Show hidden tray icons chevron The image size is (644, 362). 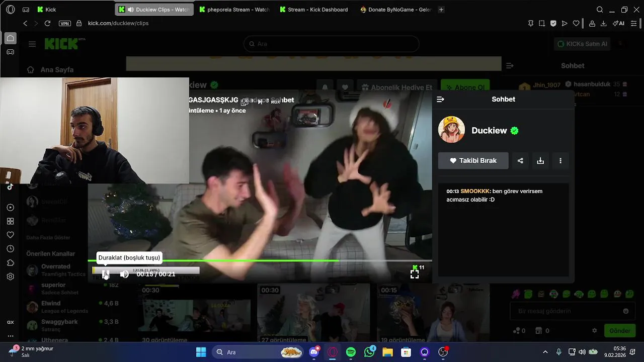tap(545, 352)
